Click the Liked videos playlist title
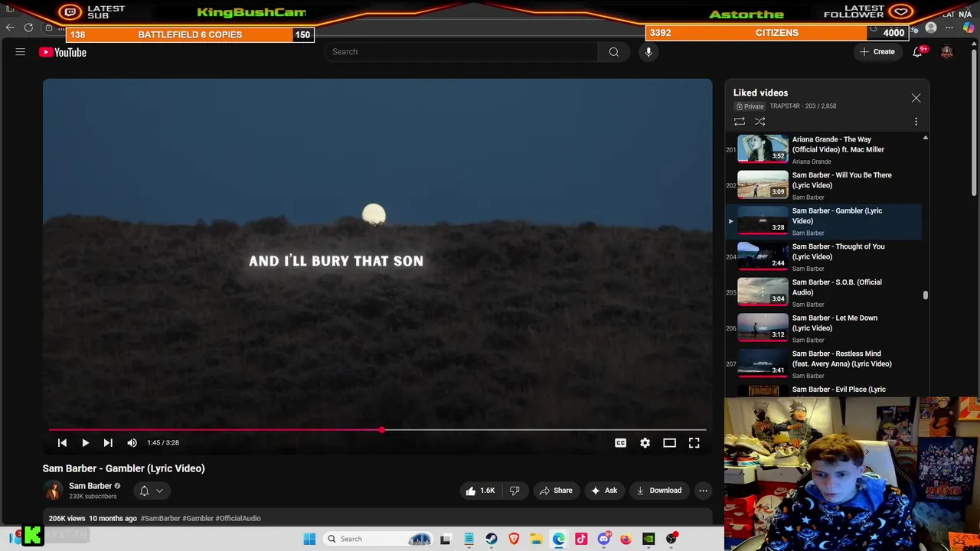The image size is (980, 551). click(x=760, y=93)
